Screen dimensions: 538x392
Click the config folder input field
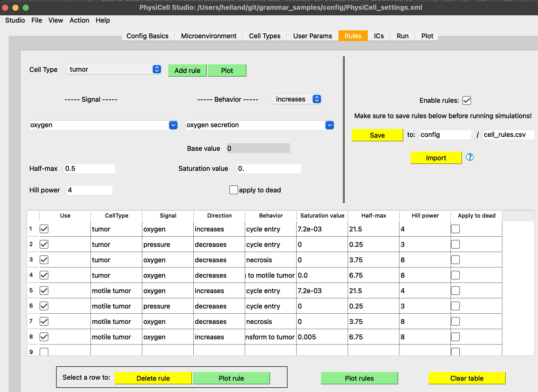tap(445, 135)
